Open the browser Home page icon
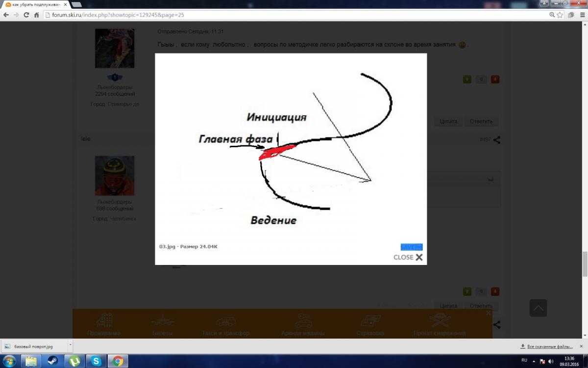The height and width of the screenshot is (368, 588). (x=36, y=15)
